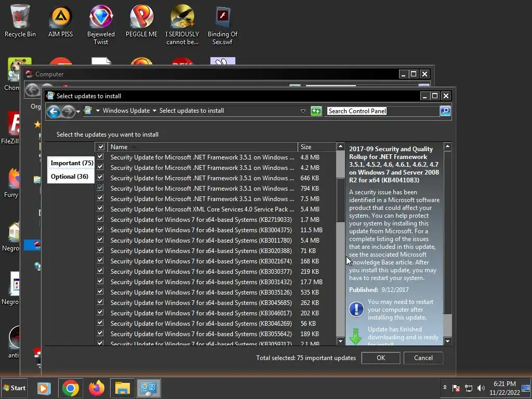Image resolution: width=532 pixels, height=399 pixels.
Task: Click the Back button in the Computer window
Action: coord(33,90)
